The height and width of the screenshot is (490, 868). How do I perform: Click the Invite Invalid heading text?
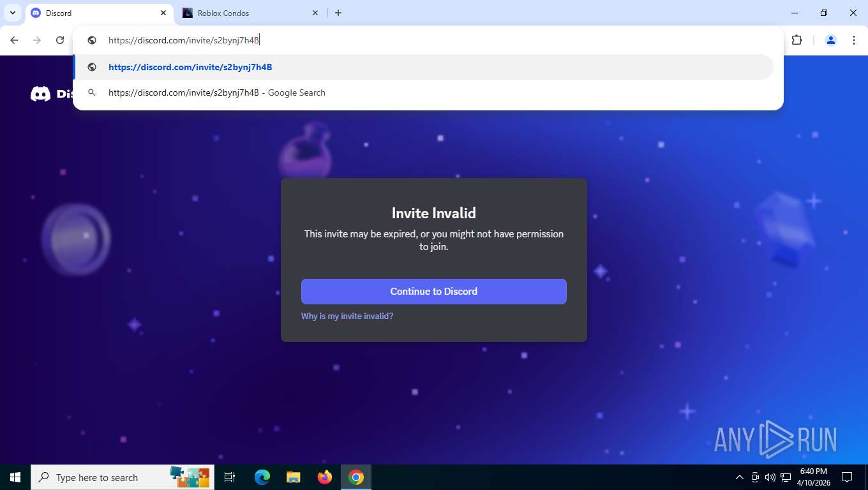(434, 213)
